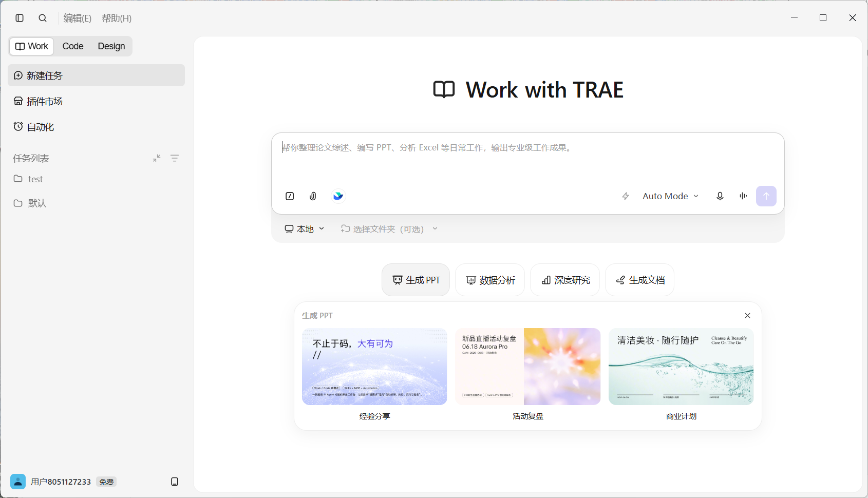Click the lightning bolt icon
868x498 pixels.
click(626, 196)
